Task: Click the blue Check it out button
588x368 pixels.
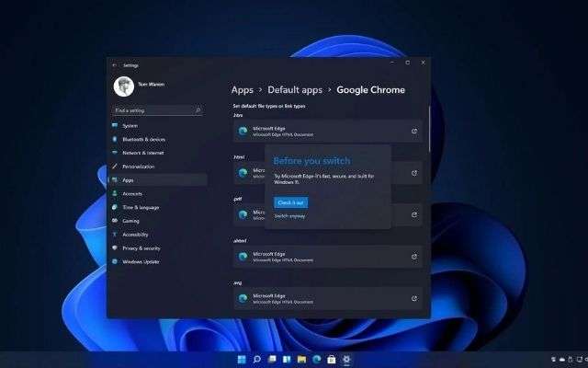Action: tap(290, 202)
